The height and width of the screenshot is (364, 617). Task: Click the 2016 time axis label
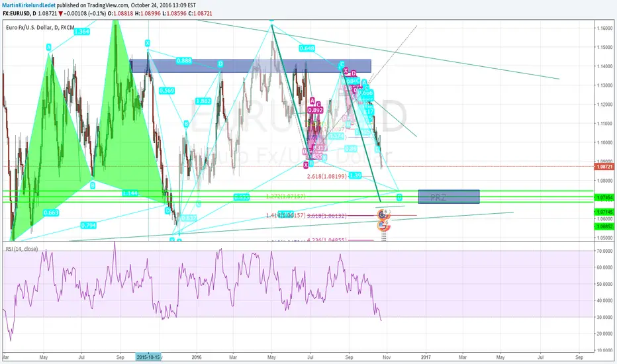197,357
